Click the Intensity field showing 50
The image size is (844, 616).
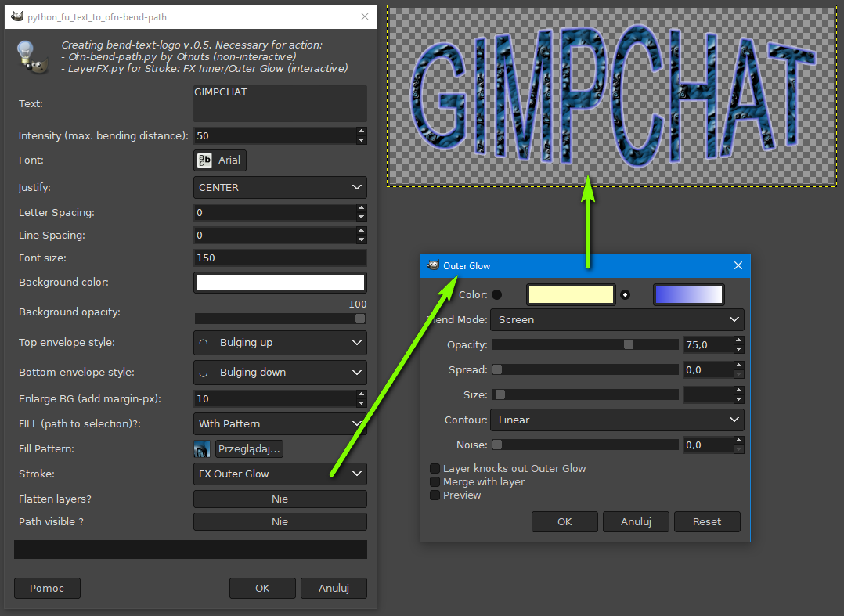tap(275, 135)
